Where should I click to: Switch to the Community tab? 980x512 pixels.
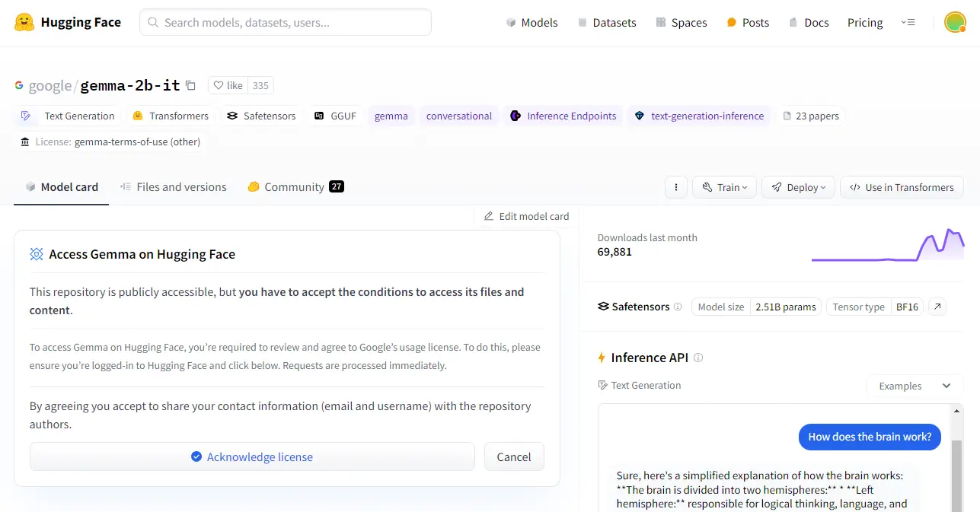(x=295, y=187)
